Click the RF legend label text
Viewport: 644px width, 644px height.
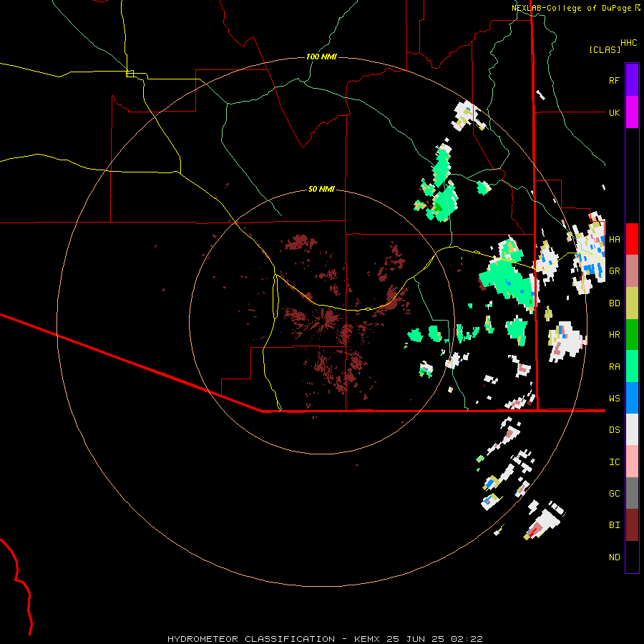[x=614, y=80]
